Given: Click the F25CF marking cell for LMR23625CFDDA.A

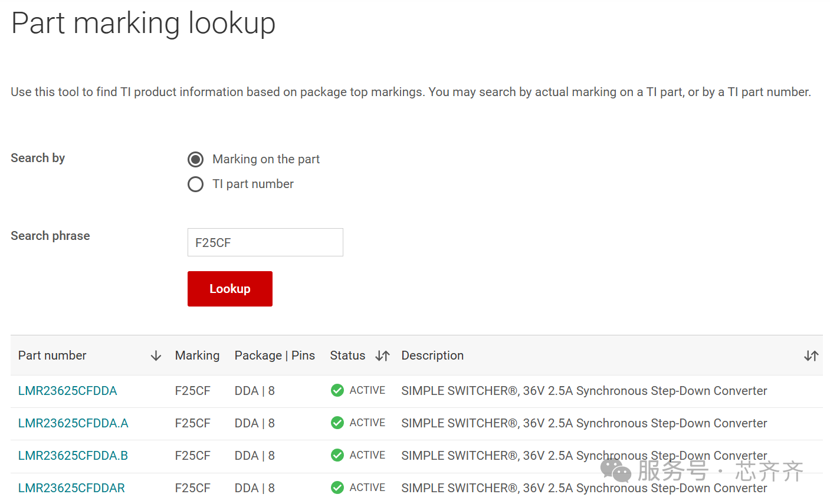Looking at the screenshot, I should tap(193, 423).
